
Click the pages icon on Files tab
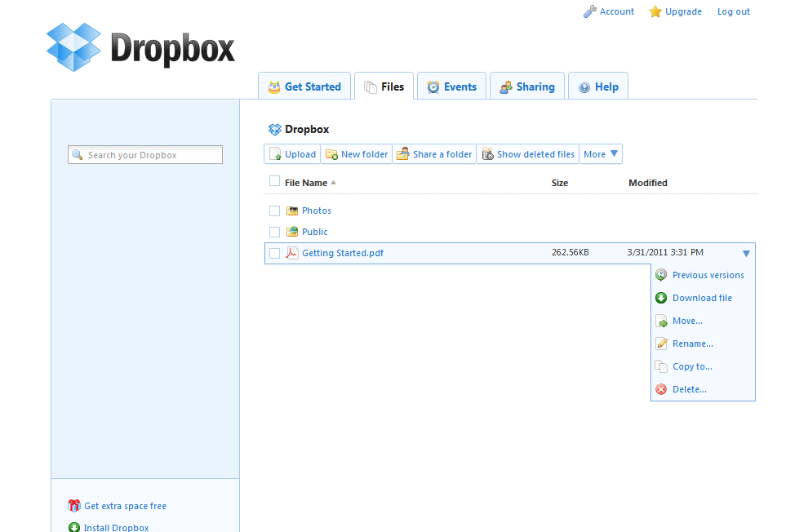pos(370,87)
